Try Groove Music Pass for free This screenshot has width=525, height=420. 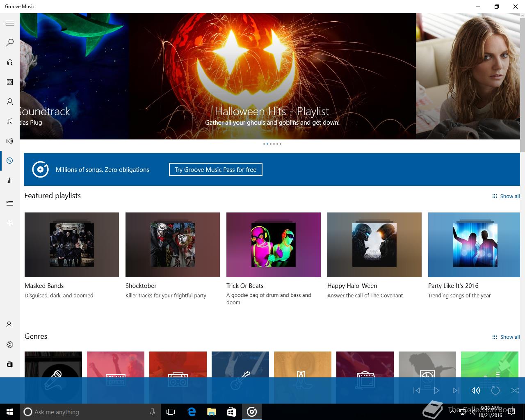point(215,169)
